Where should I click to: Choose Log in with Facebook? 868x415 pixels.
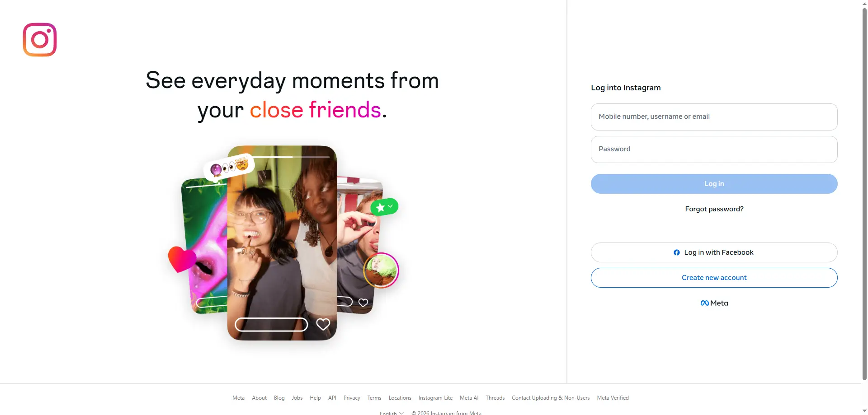(714, 252)
